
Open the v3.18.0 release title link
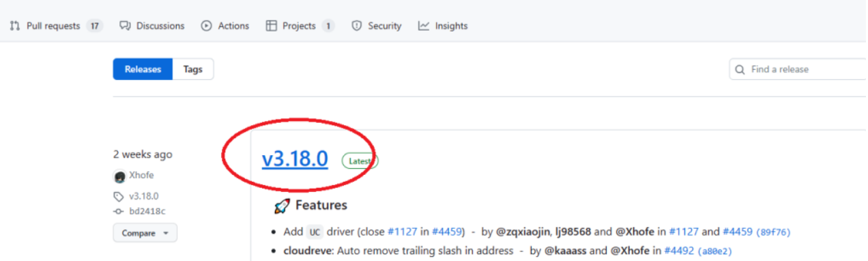click(295, 159)
